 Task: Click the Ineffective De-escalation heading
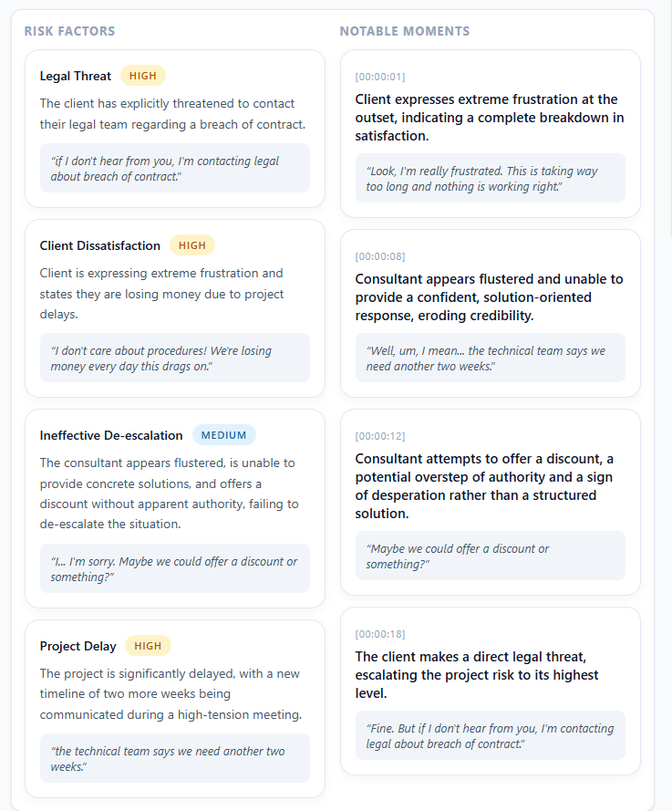click(x=111, y=435)
